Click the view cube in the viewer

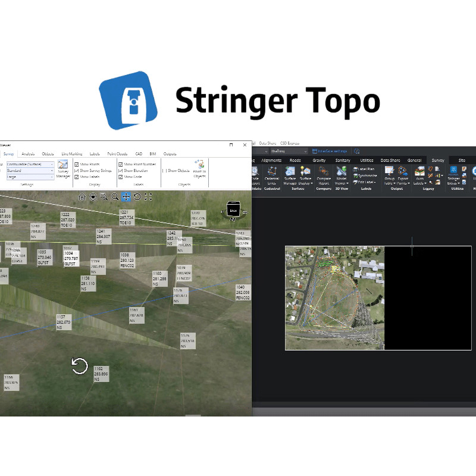pyautogui.click(x=233, y=210)
